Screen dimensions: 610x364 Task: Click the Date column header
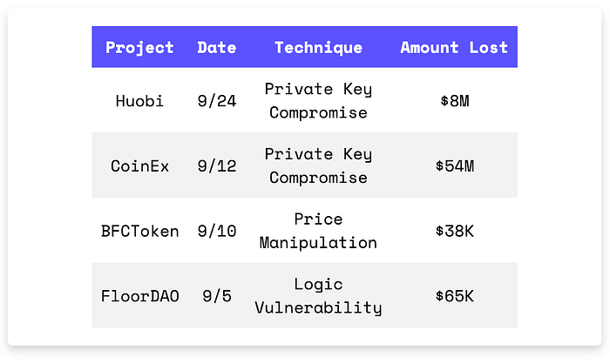point(217,48)
